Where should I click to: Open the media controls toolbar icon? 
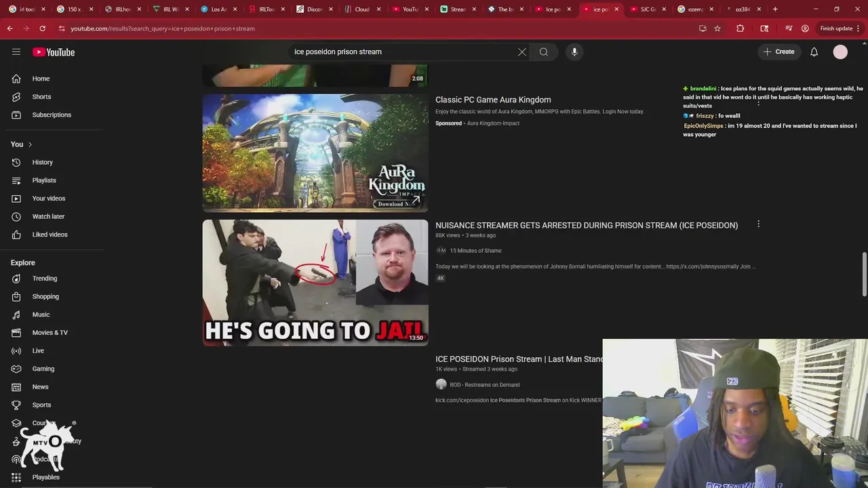(789, 28)
